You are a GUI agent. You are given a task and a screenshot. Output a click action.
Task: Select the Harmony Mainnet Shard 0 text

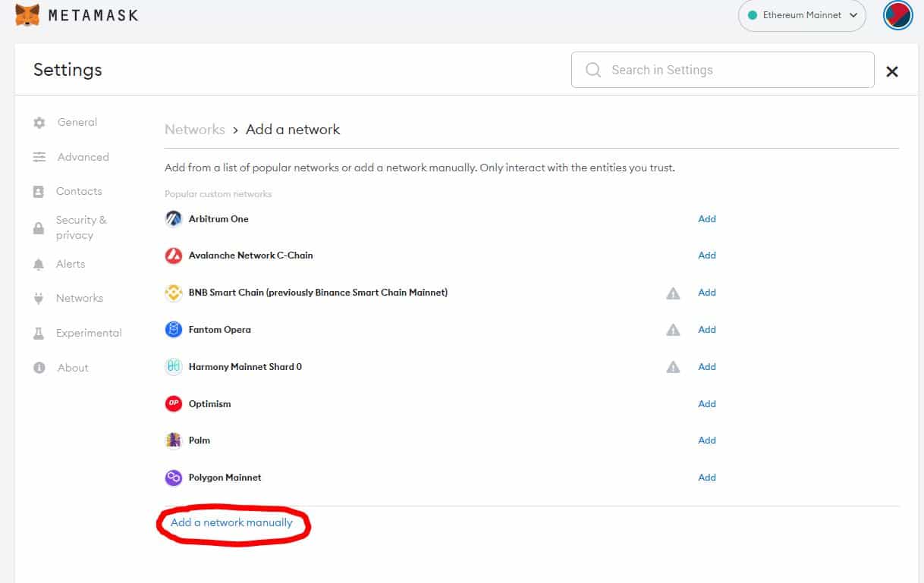tap(245, 367)
